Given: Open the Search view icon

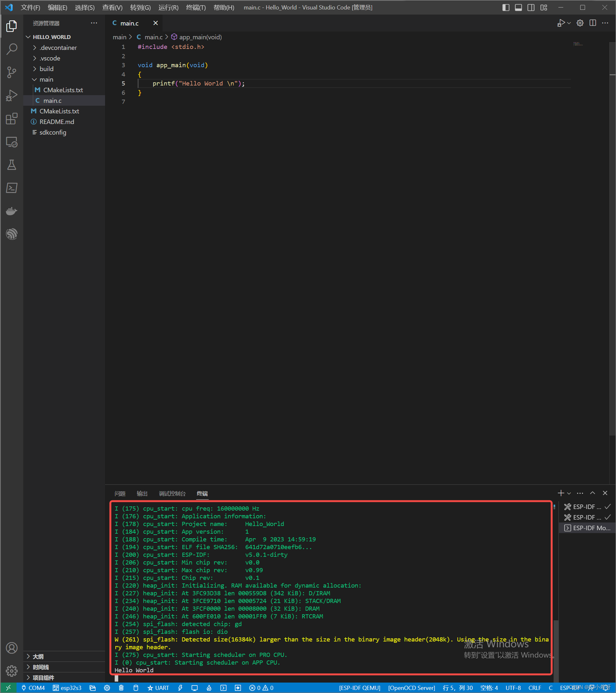Looking at the screenshot, I should (x=11, y=49).
